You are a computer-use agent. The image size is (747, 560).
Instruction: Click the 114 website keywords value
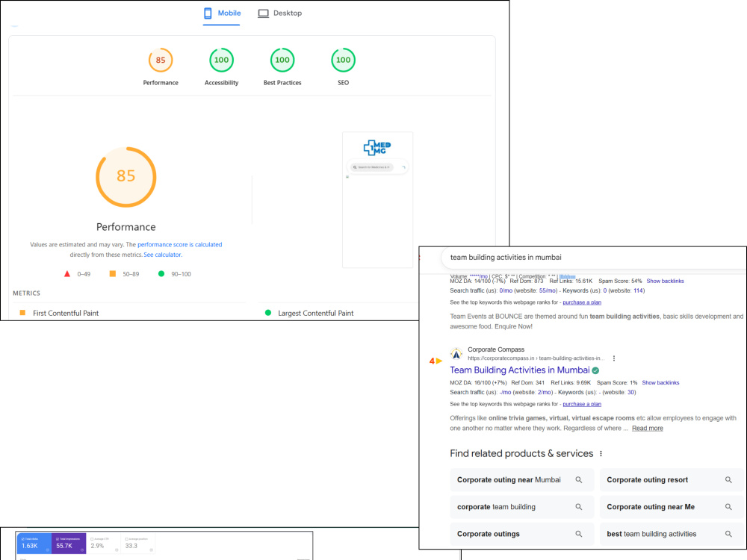(x=638, y=290)
